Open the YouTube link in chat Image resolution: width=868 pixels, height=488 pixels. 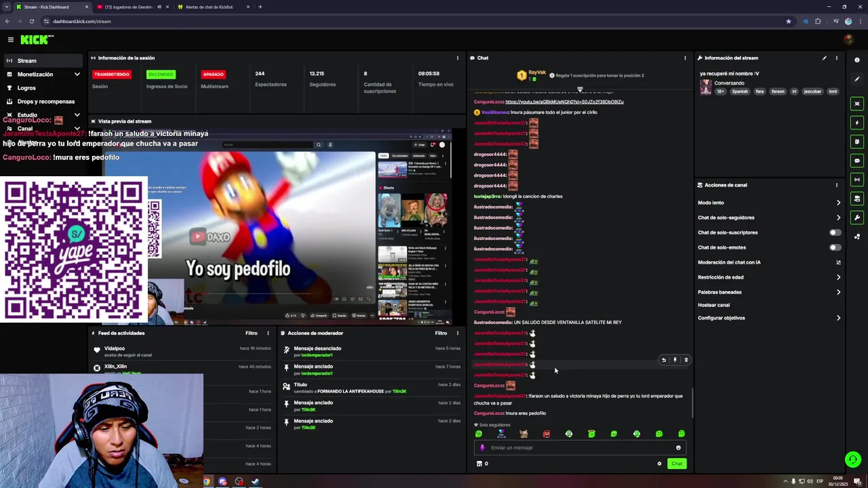pos(564,102)
